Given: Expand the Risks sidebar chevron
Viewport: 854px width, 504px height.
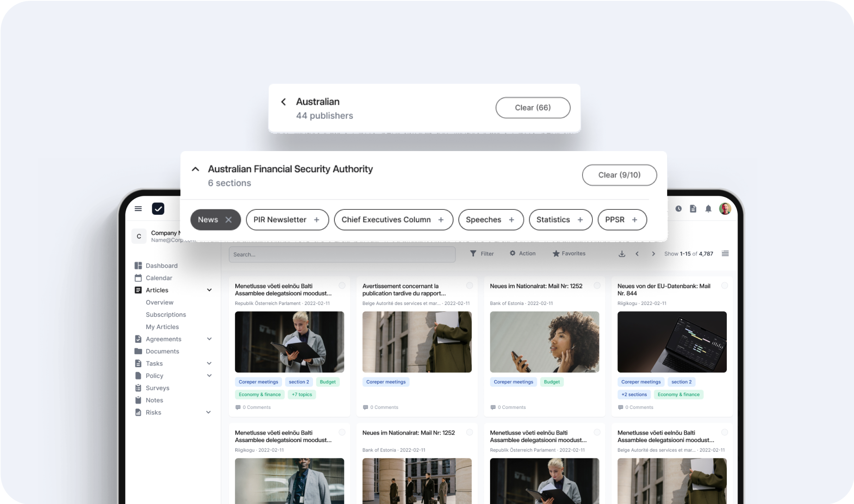Looking at the screenshot, I should click(209, 413).
